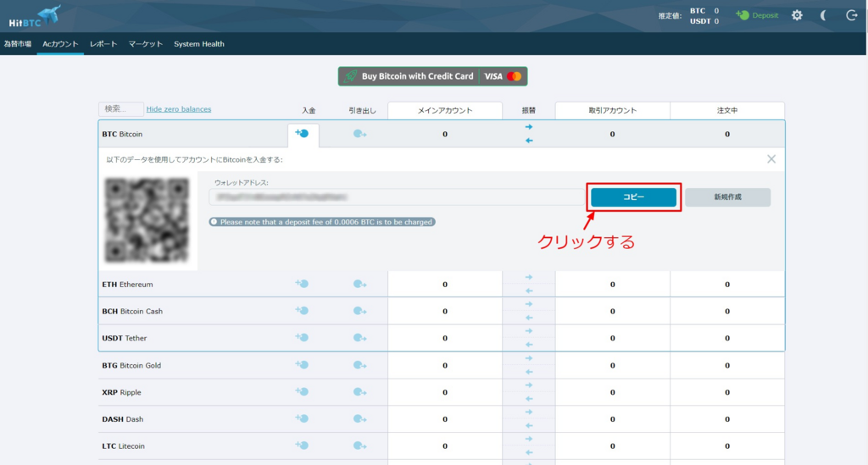This screenshot has height=465, width=868.
Task: Open the settings gear icon
Action: tap(797, 15)
